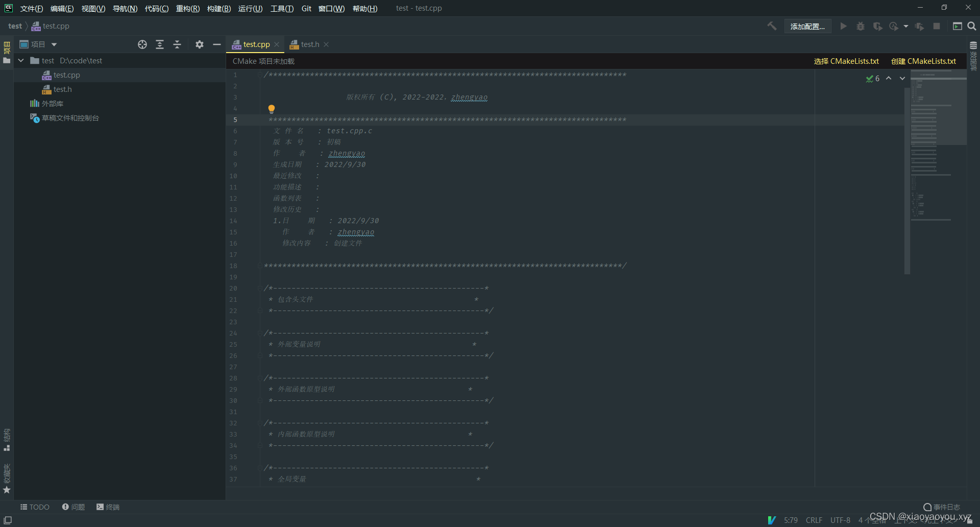Image resolution: width=980 pixels, height=527 pixels.
Task: Close the test.h tab
Action: tap(326, 44)
